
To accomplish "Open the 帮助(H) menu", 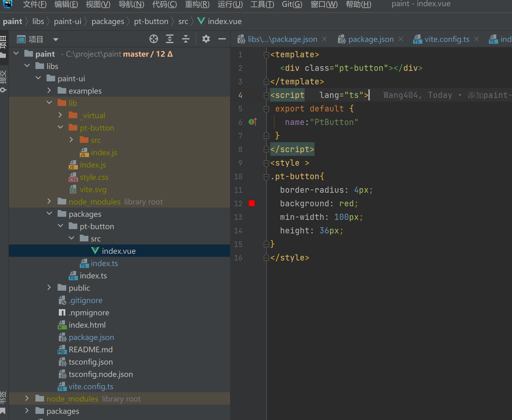I will pos(359,4).
